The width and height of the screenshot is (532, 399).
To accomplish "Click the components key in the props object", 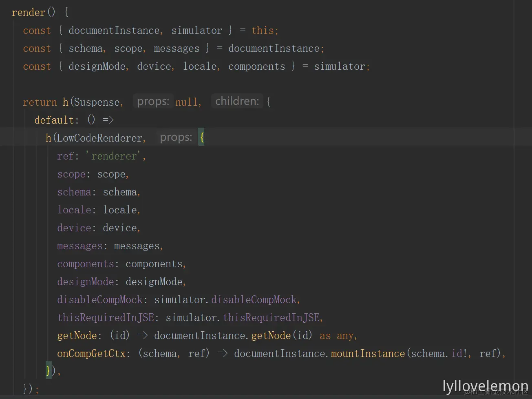I will (86, 264).
